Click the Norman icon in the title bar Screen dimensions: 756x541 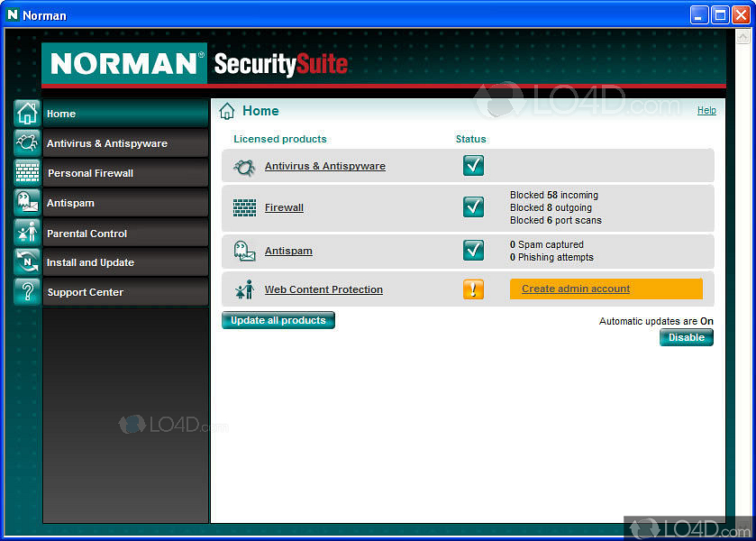[12, 14]
